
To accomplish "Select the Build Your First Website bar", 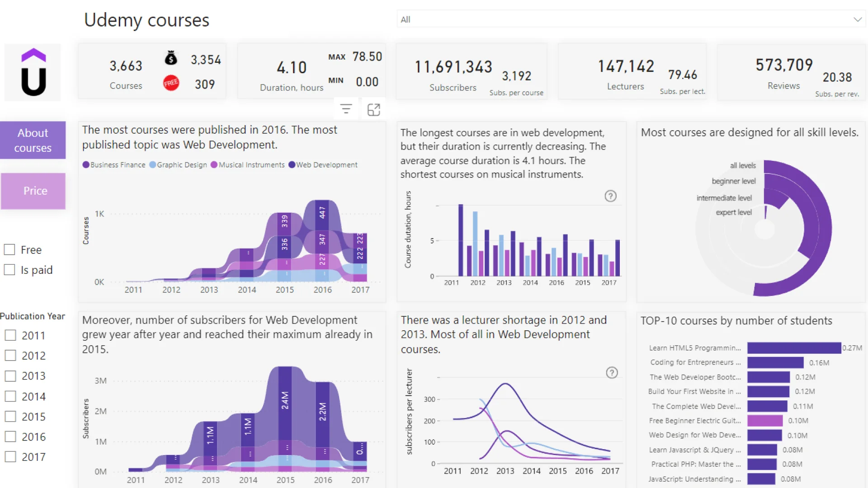I will 768,391.
